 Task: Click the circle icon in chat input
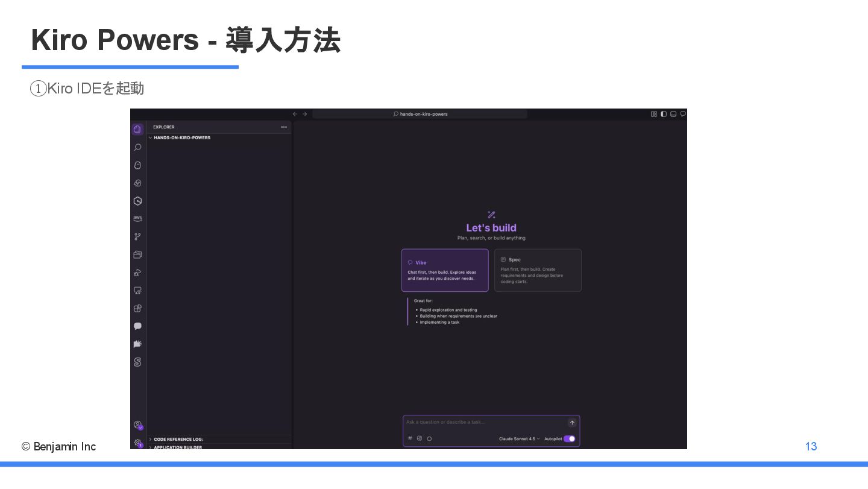(429, 438)
